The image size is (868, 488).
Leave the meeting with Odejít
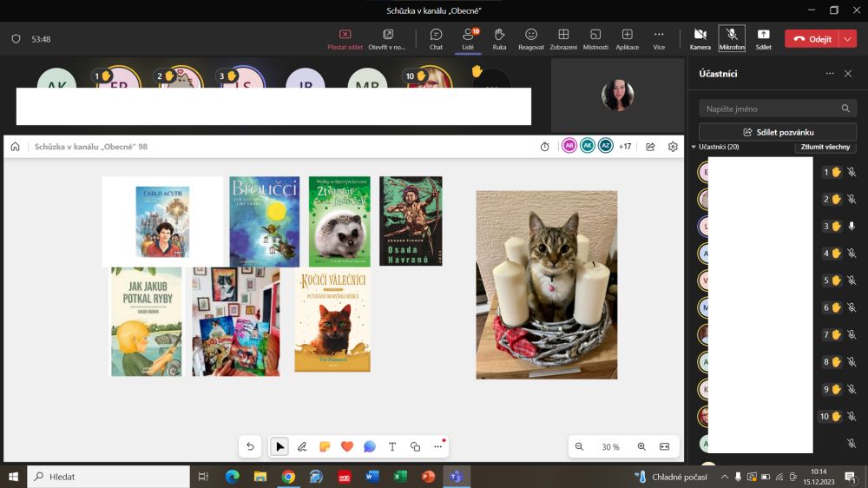click(812, 39)
